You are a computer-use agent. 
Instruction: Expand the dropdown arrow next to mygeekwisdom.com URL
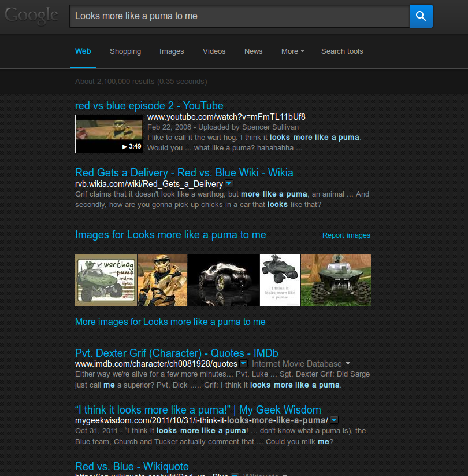334,420
